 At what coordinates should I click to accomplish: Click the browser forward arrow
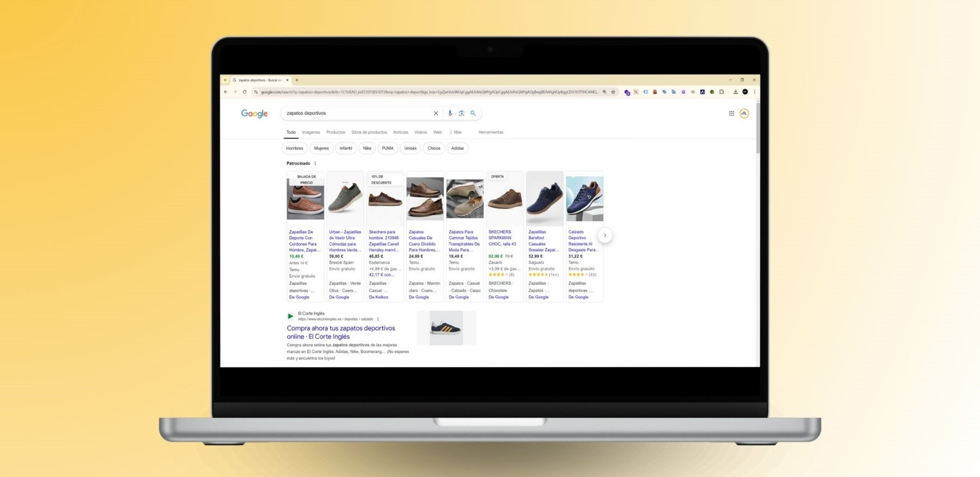pyautogui.click(x=235, y=92)
